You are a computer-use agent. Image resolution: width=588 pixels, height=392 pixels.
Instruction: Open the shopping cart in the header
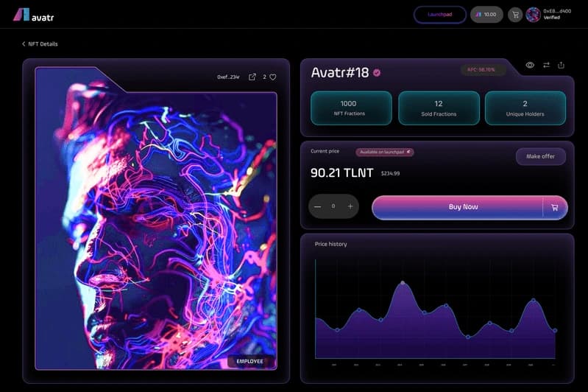[x=515, y=14]
